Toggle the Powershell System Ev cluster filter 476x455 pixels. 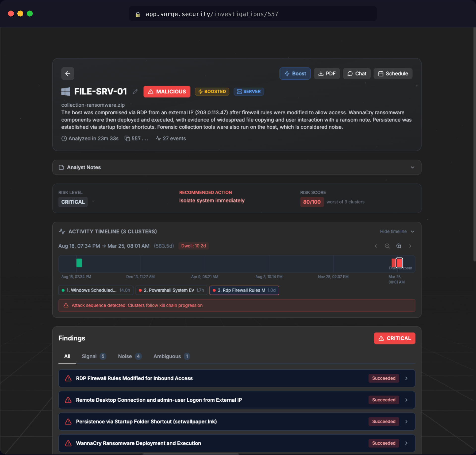click(x=171, y=290)
